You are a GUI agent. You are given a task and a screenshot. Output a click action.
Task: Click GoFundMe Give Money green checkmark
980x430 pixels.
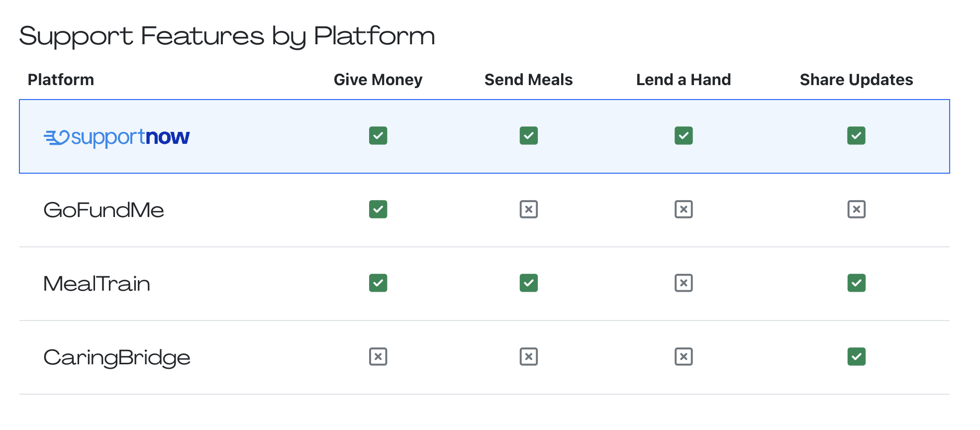coord(378,210)
